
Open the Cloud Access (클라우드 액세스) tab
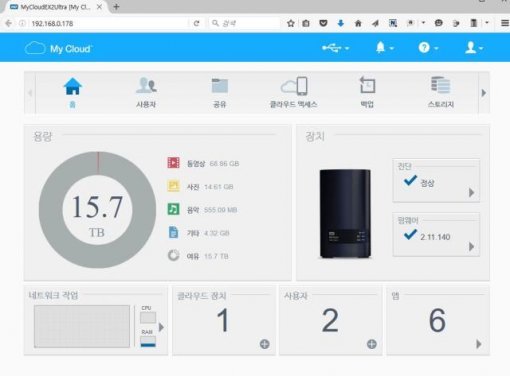(293, 92)
